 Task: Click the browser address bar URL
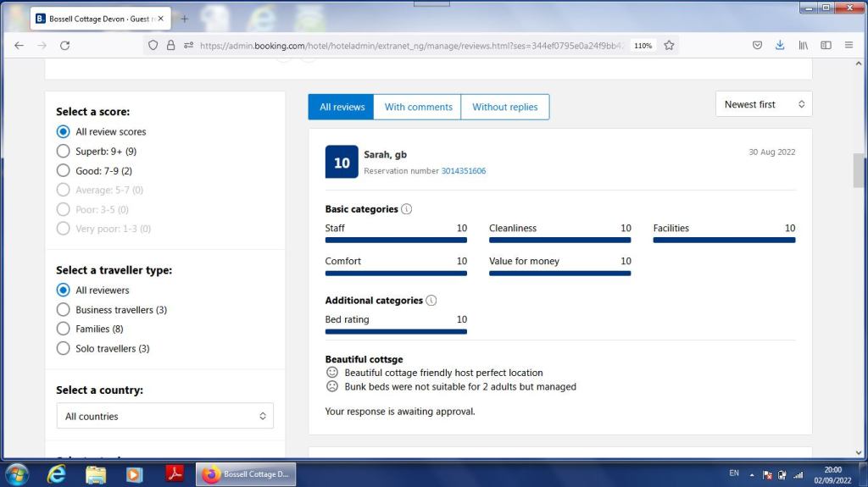point(407,46)
